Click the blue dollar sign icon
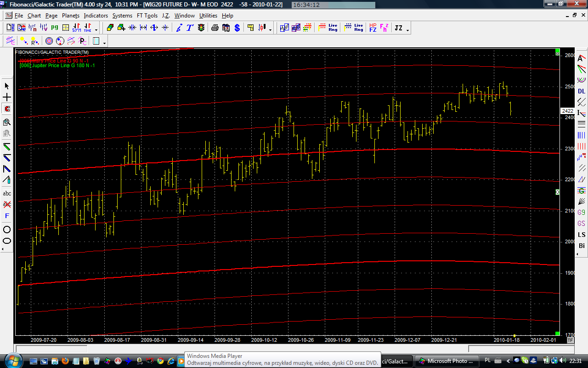588x368 pixels. click(x=237, y=28)
